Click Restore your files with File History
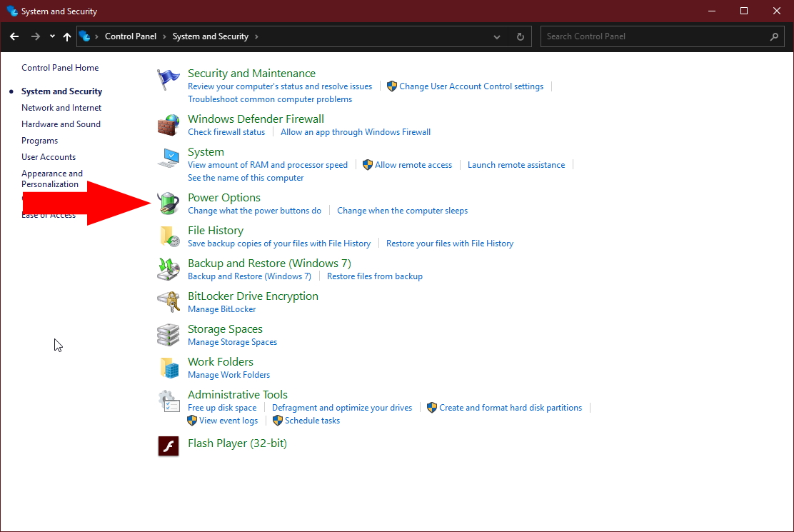 click(x=450, y=244)
